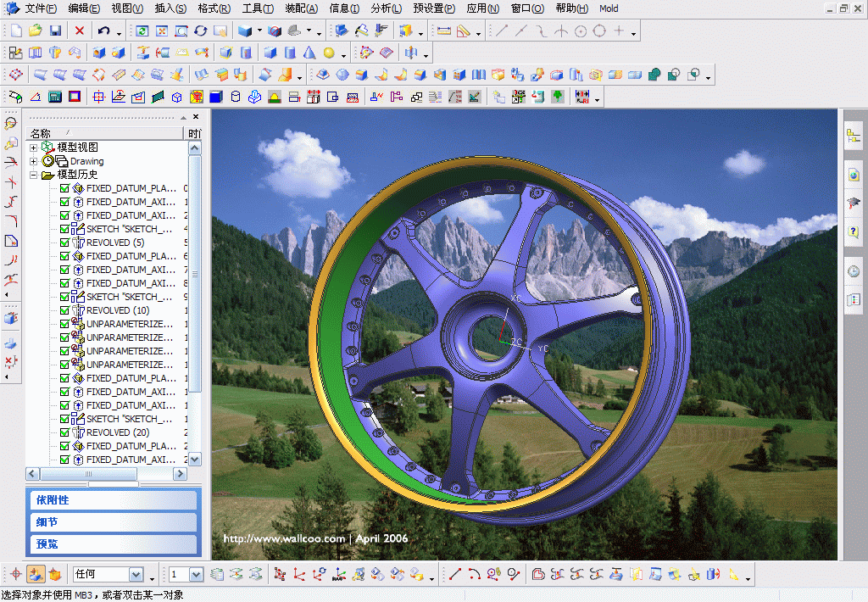868x602 pixels.
Task: Click the solid dark blue block icon
Action: tap(216, 97)
